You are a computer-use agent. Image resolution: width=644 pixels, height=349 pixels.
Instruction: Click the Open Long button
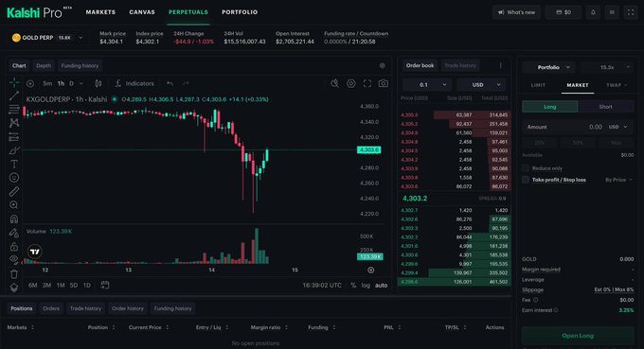pos(578,336)
